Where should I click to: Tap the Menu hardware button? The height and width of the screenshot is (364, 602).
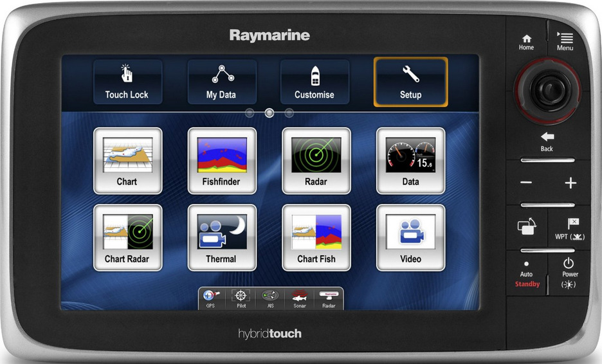[x=565, y=41]
